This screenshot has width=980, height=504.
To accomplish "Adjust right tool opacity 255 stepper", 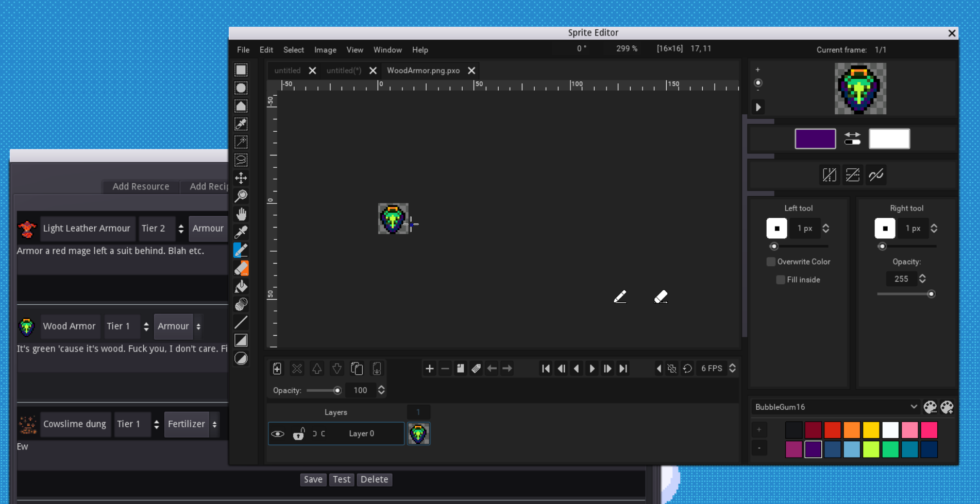I will click(x=922, y=279).
